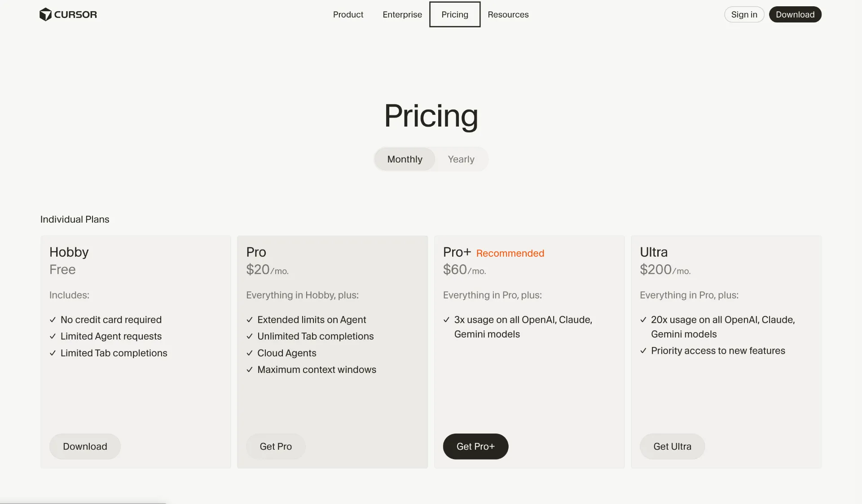
Task: Click checkmark beside Limited Agent requests
Action: (x=53, y=337)
